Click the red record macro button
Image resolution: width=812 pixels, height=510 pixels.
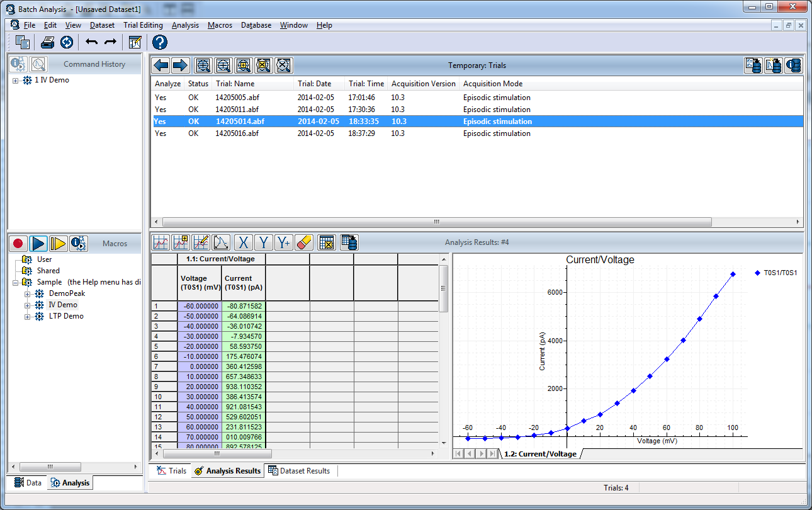coord(18,243)
